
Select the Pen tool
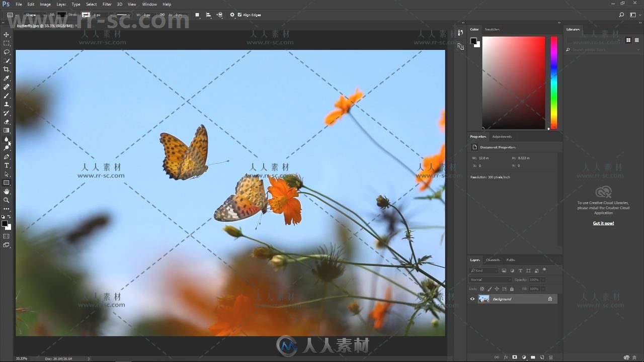[x=7, y=157]
